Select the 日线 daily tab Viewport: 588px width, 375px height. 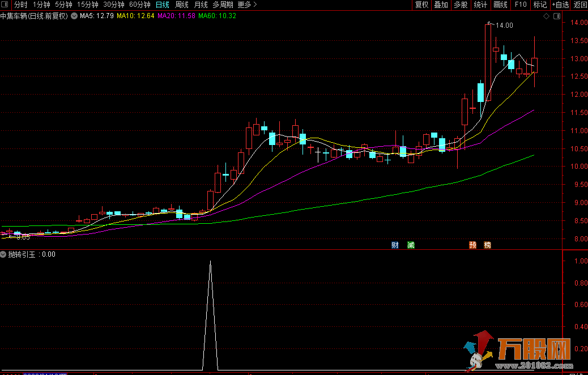(163, 5)
